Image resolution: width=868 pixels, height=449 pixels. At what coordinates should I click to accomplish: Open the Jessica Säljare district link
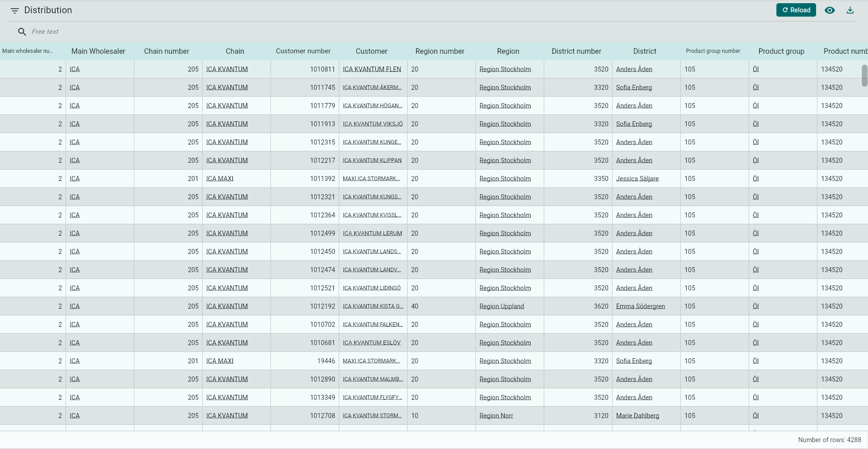pyautogui.click(x=638, y=179)
